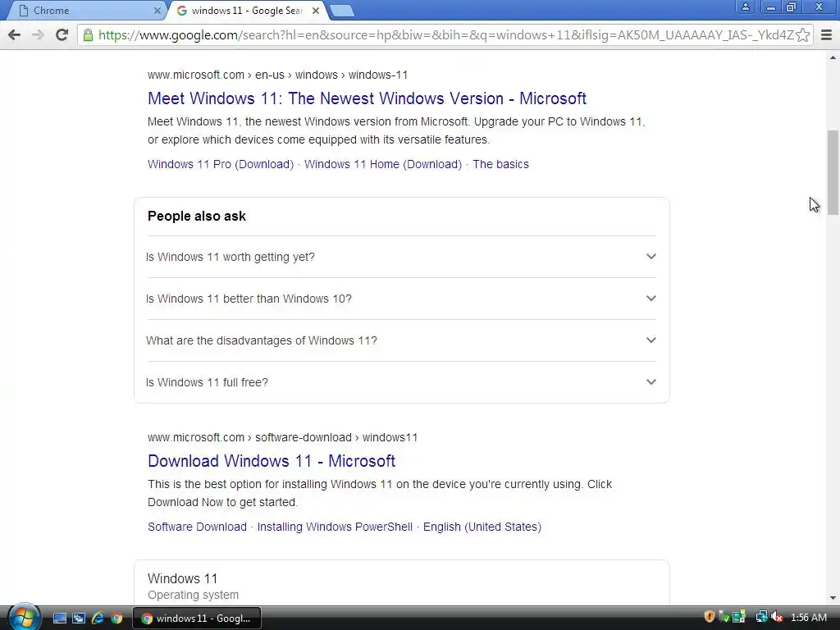
Task: Launch Internet Explorer from quick launch
Action: 98,619
